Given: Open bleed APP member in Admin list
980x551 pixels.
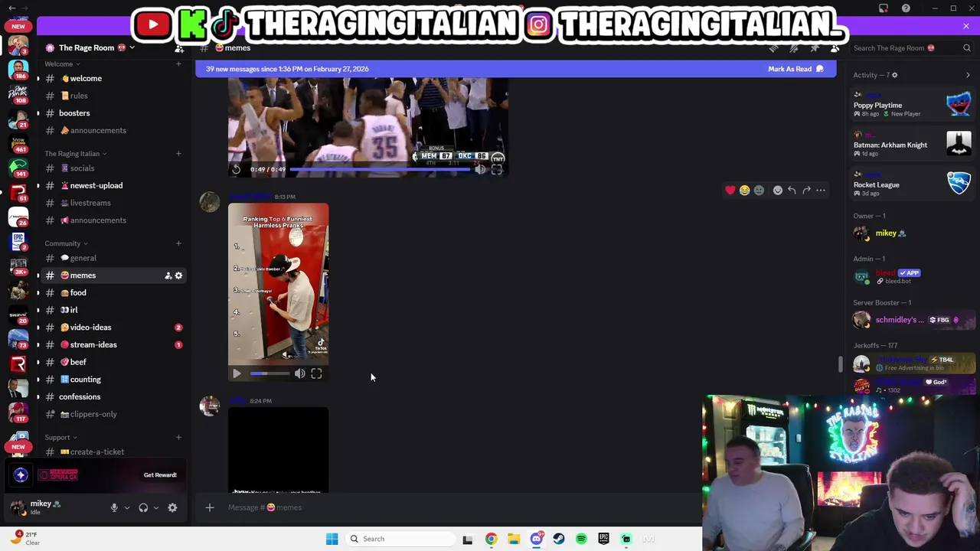Looking at the screenshot, I should (x=913, y=276).
